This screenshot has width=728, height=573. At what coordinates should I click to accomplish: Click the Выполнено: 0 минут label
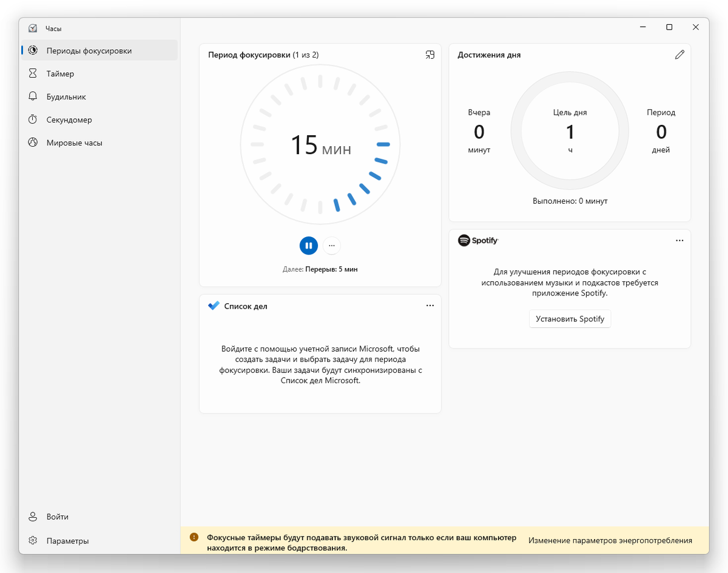click(570, 201)
